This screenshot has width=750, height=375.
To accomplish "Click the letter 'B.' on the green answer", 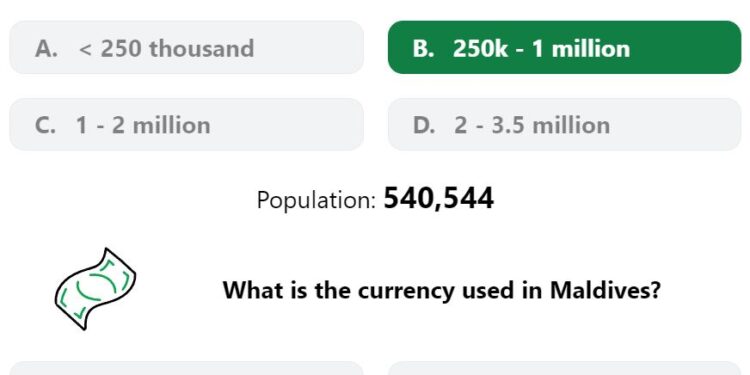I will [424, 48].
